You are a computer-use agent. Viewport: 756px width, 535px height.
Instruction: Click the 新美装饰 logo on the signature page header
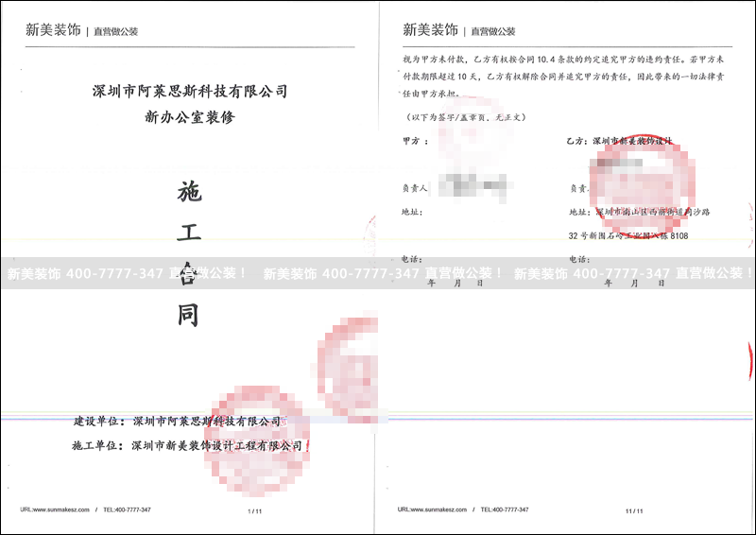(x=429, y=30)
